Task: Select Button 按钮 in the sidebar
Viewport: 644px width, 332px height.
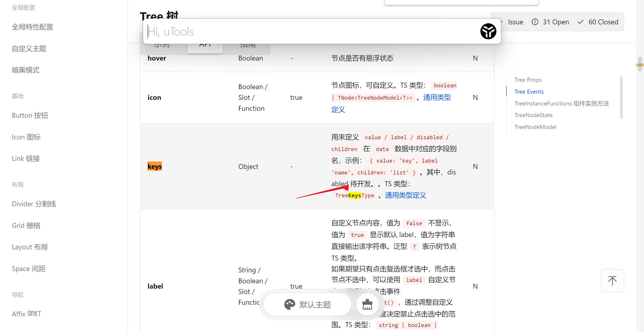Action: click(30, 115)
